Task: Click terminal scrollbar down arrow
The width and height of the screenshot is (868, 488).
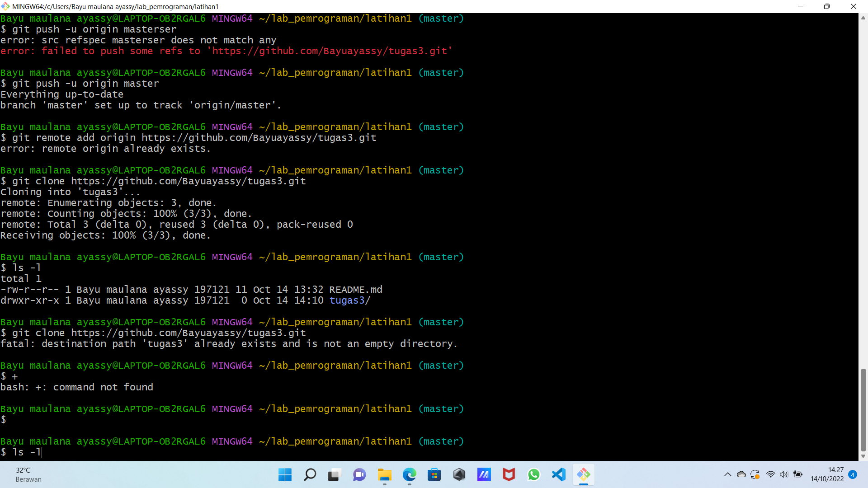Action: click(863, 456)
